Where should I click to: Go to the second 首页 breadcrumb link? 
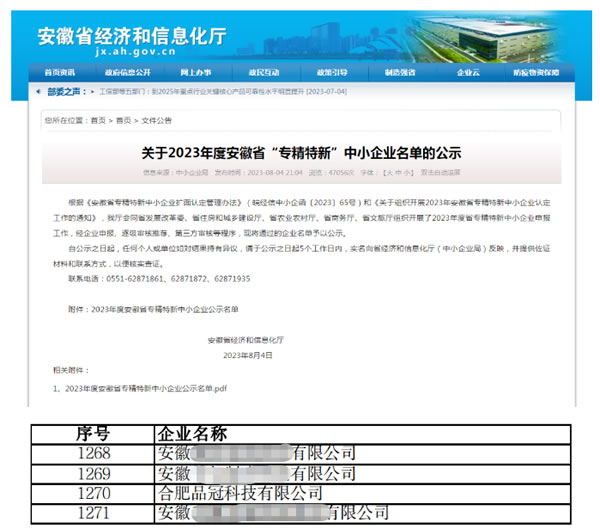[123, 121]
